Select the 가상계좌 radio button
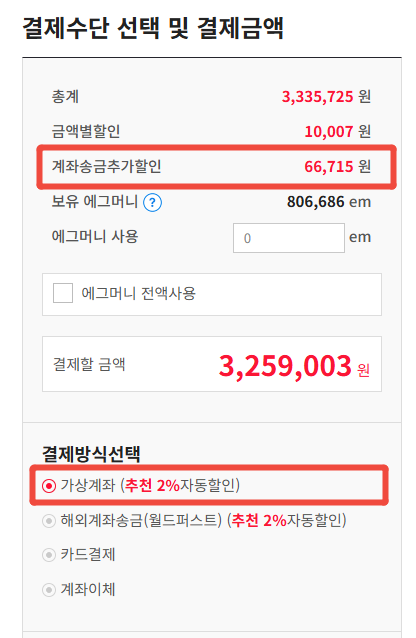Image resolution: width=416 pixels, height=638 pixels. (x=49, y=485)
